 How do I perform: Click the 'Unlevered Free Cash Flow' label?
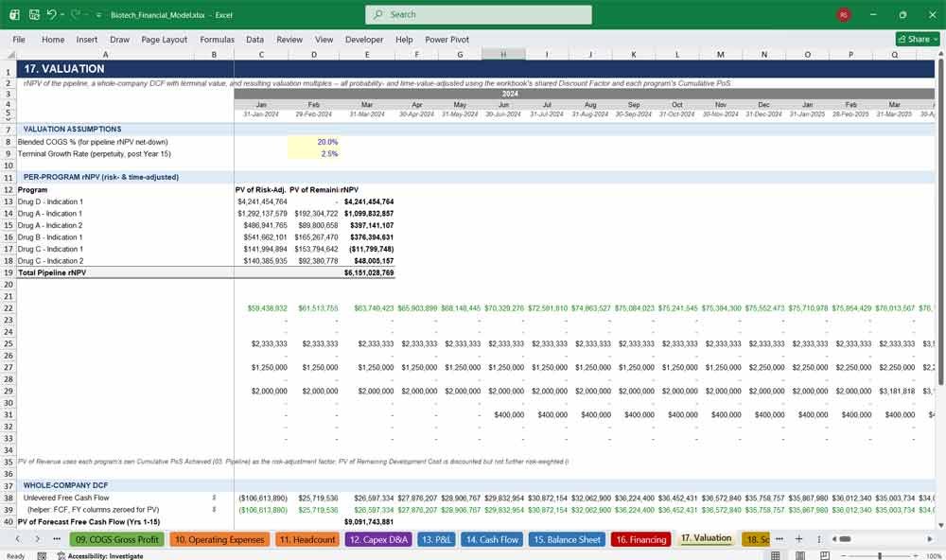66,498
